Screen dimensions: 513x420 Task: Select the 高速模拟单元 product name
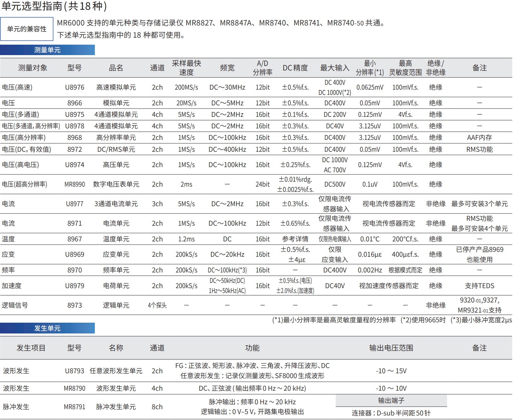pos(116,88)
